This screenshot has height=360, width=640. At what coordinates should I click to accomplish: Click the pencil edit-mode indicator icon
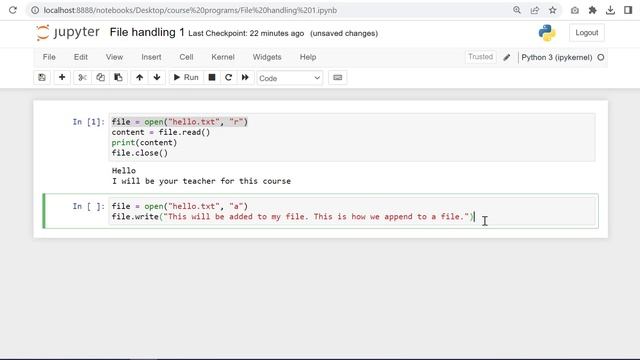[507, 58]
